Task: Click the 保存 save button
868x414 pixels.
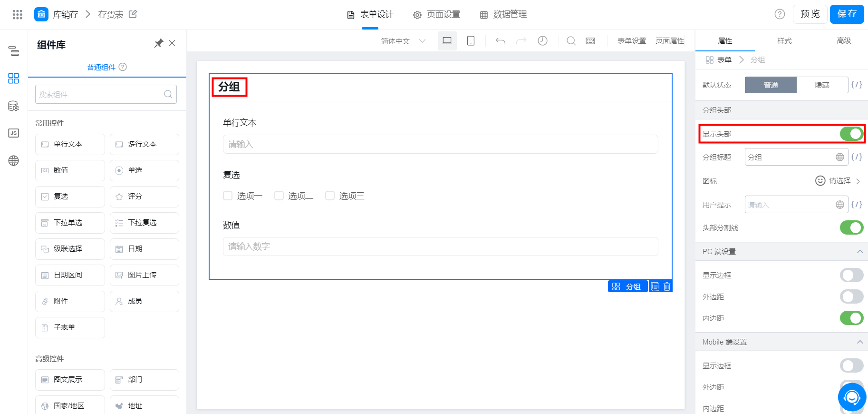Action: click(x=847, y=14)
